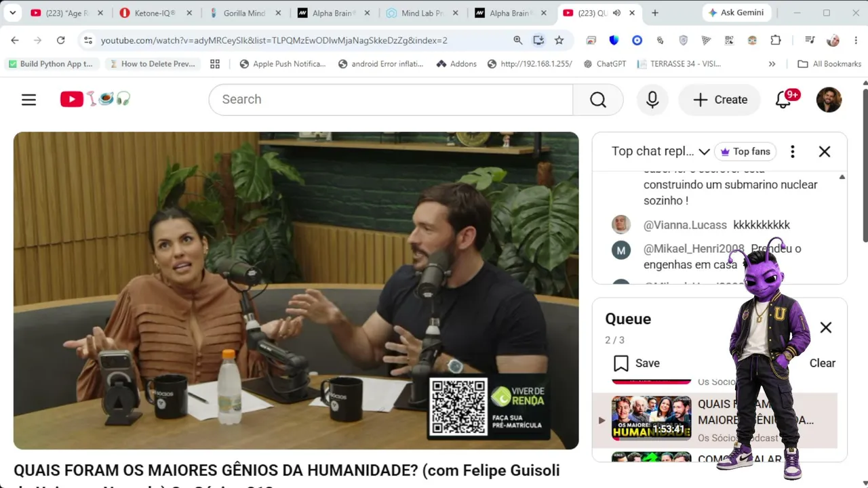This screenshot has height=488, width=868.
Task: Bookmark this page with the star
Action: (559, 41)
